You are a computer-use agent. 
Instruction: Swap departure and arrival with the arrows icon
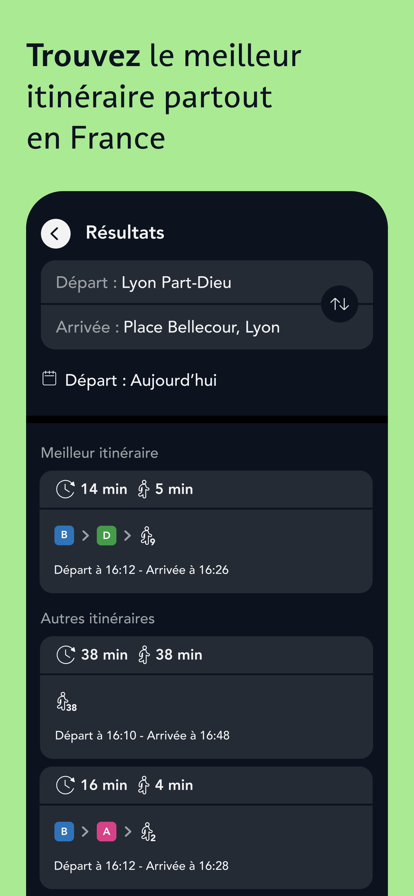point(340,304)
